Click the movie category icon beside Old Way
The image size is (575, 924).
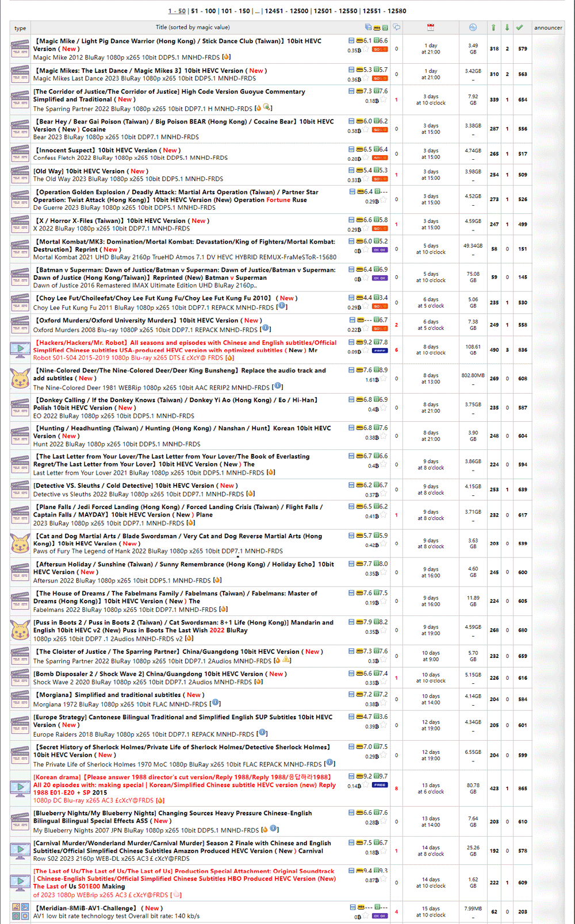click(20, 175)
